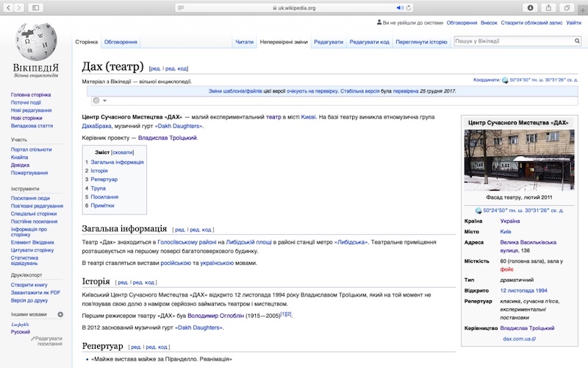
Task: Open the theatre facade photo
Action: tap(519, 160)
